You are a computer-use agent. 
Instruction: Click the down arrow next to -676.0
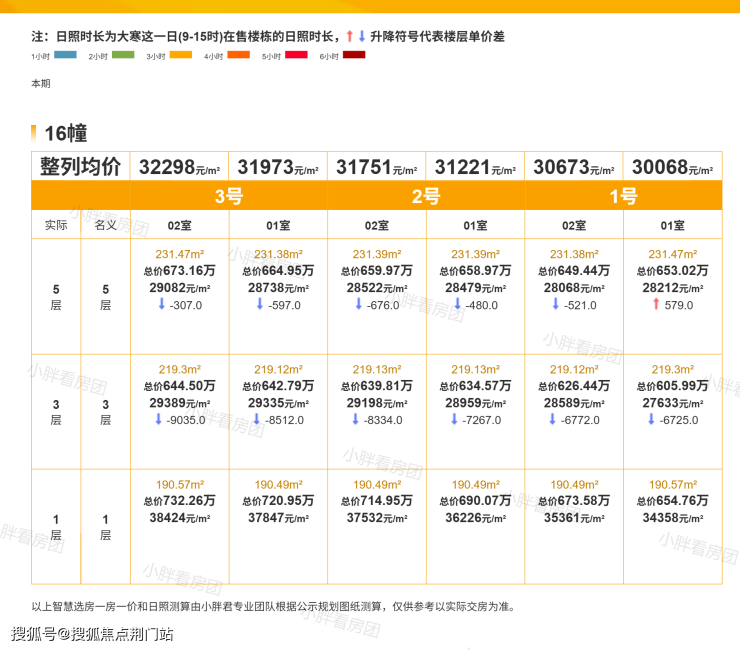[359, 305]
